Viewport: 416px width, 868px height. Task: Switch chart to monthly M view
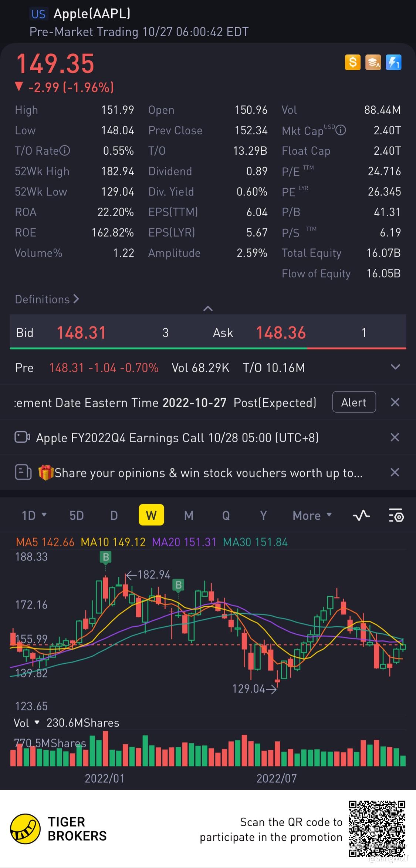(x=189, y=515)
